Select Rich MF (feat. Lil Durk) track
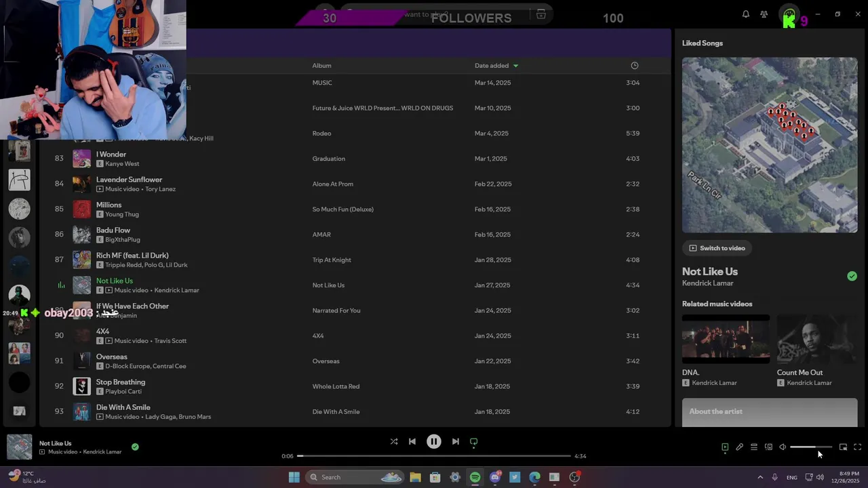 click(x=355, y=260)
